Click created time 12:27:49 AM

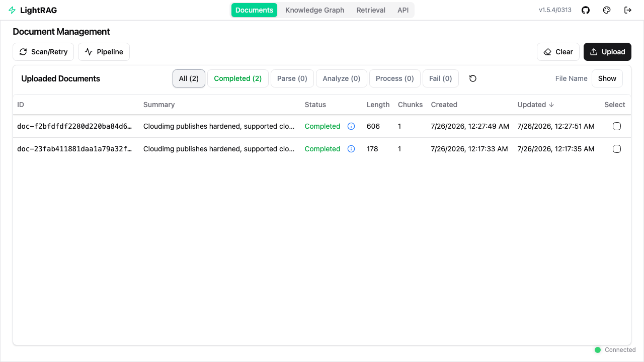click(x=470, y=126)
